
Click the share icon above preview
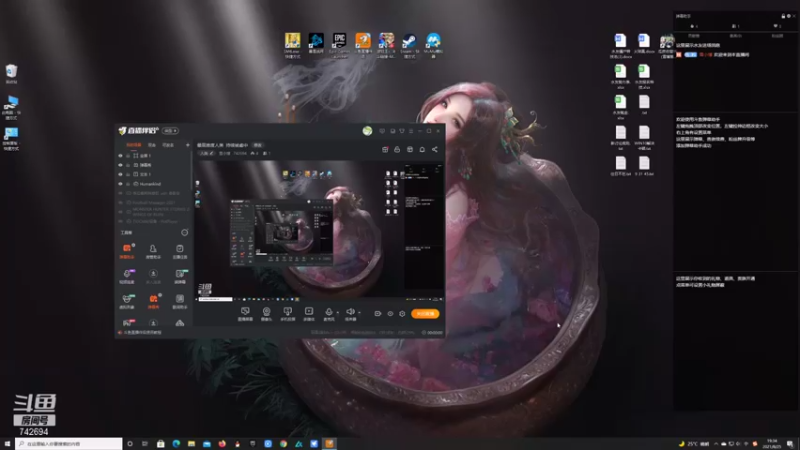coord(435,149)
